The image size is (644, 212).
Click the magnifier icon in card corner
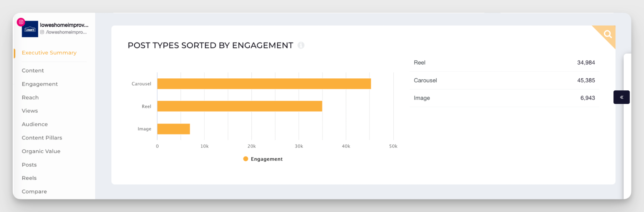pyautogui.click(x=608, y=34)
